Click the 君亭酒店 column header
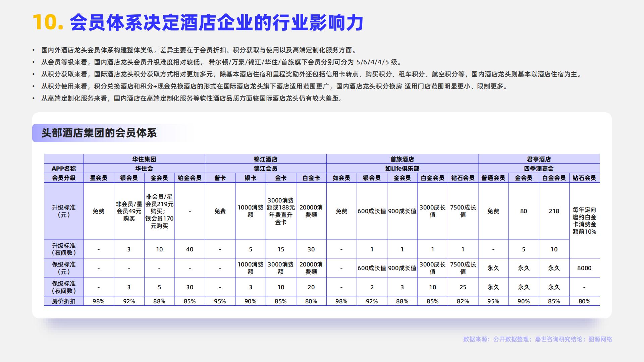 [539, 159]
